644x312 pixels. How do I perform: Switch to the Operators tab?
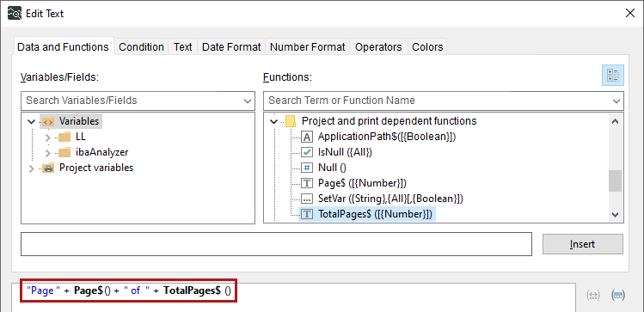(378, 47)
